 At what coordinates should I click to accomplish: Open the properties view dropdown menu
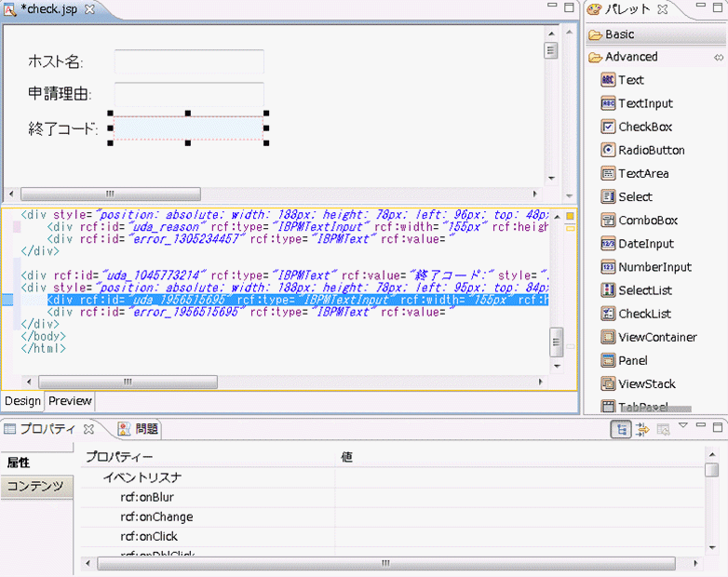pyautogui.click(x=682, y=427)
